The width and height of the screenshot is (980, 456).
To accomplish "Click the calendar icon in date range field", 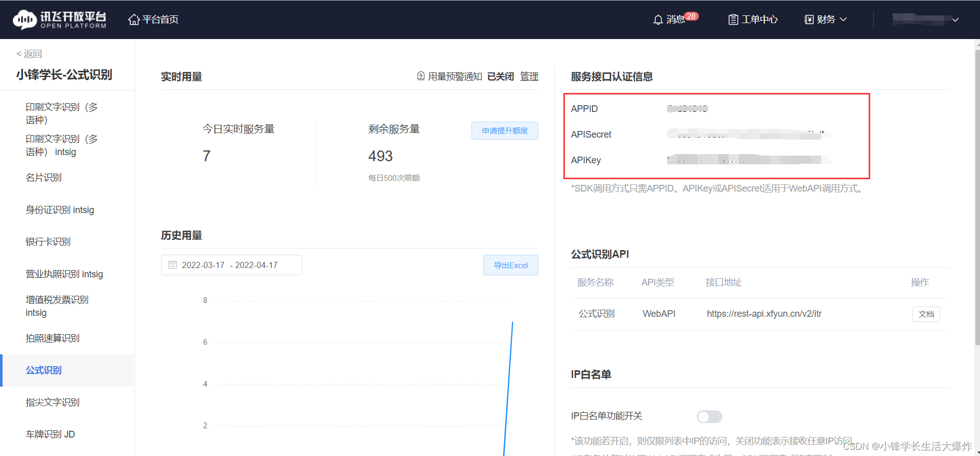I will tap(172, 265).
